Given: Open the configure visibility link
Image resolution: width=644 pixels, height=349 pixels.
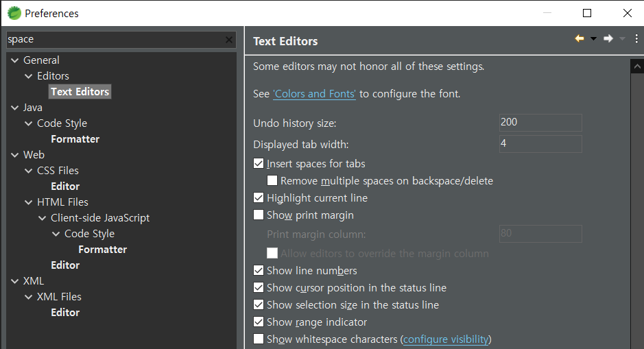Looking at the screenshot, I should (446, 339).
